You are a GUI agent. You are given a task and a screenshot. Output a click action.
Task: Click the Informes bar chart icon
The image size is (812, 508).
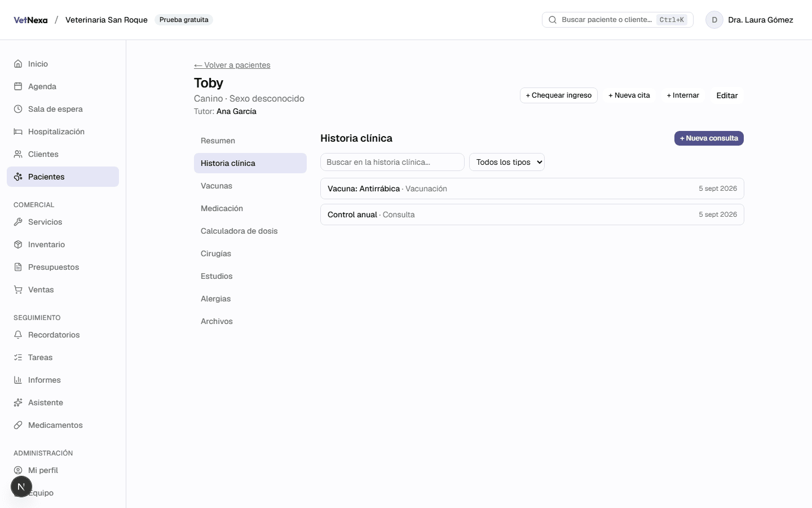[18, 380]
